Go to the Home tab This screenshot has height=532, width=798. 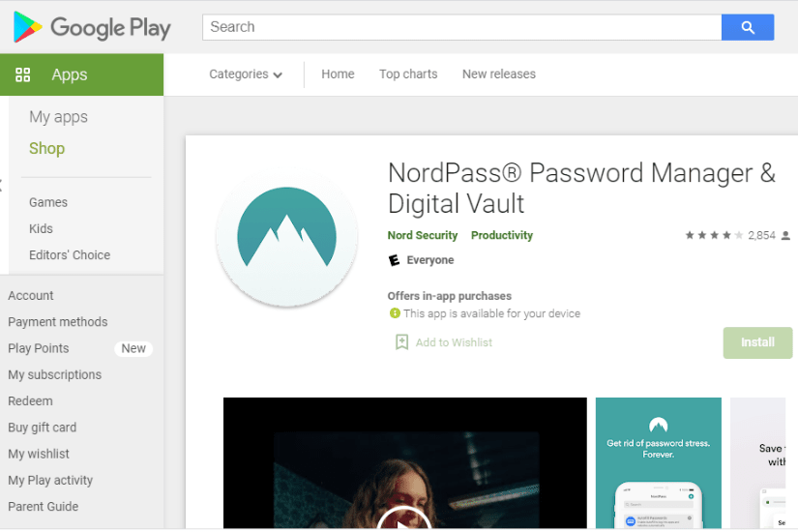[x=338, y=74]
